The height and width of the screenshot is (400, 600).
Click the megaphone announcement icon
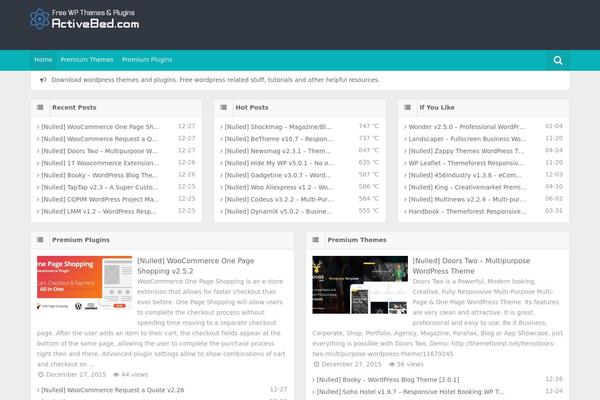click(x=43, y=80)
